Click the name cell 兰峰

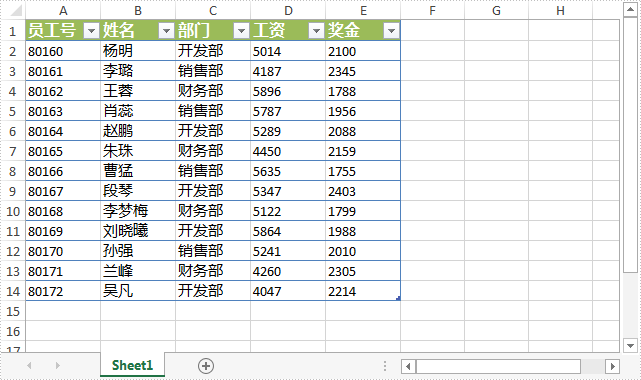pyautogui.click(x=138, y=271)
